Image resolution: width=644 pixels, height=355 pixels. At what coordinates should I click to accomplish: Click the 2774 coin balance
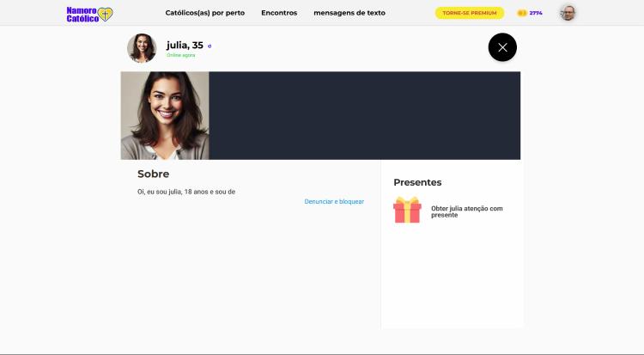coord(536,13)
